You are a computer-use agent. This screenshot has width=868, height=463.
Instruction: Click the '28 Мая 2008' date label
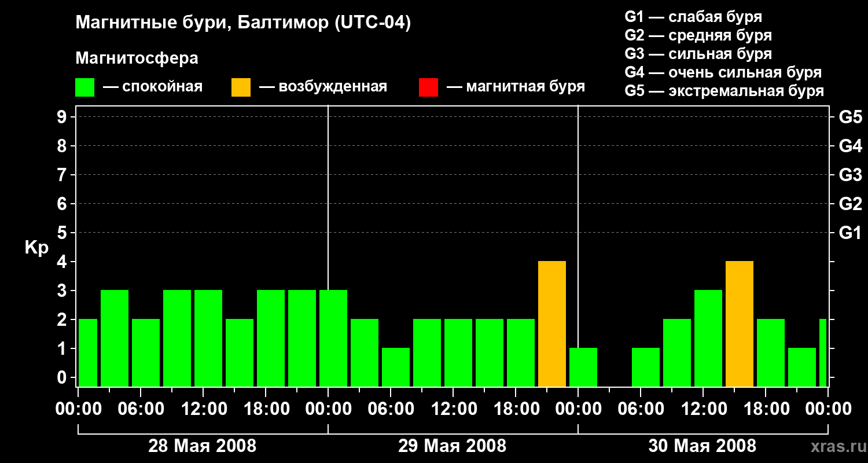point(203,446)
